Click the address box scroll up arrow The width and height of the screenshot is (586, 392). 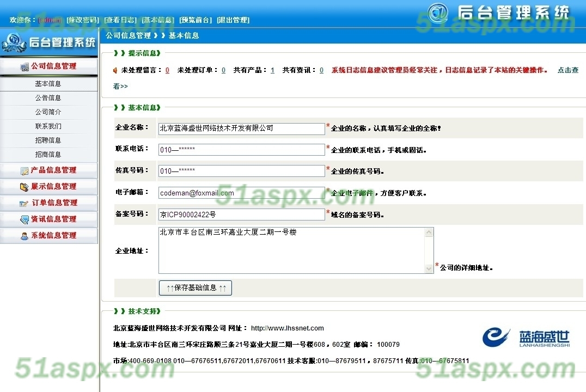(x=429, y=232)
